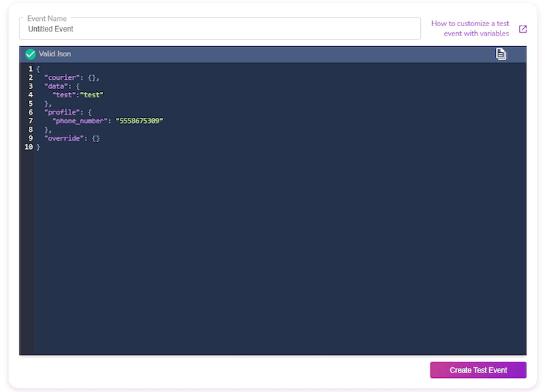The width and height of the screenshot is (544, 392).
Task: Place cursor on the "courier" key
Action: click(x=62, y=78)
